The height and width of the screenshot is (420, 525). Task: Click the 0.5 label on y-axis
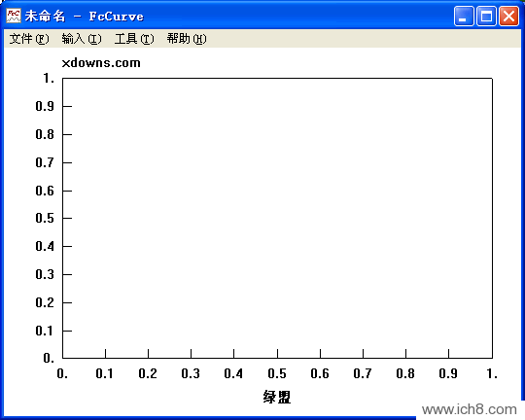(x=45, y=218)
